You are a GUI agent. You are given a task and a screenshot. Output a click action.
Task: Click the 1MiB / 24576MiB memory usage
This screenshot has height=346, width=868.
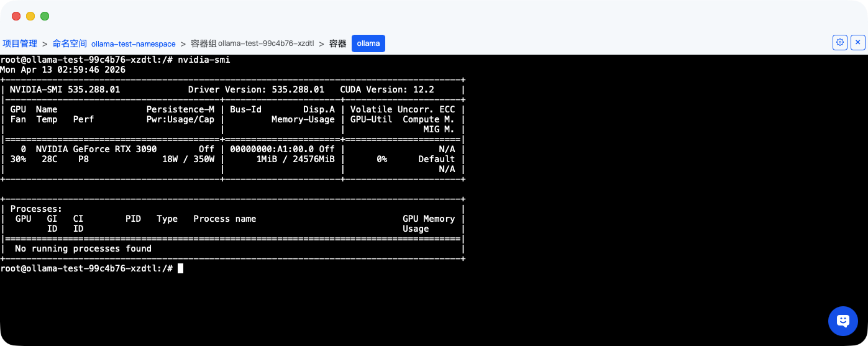coord(295,159)
